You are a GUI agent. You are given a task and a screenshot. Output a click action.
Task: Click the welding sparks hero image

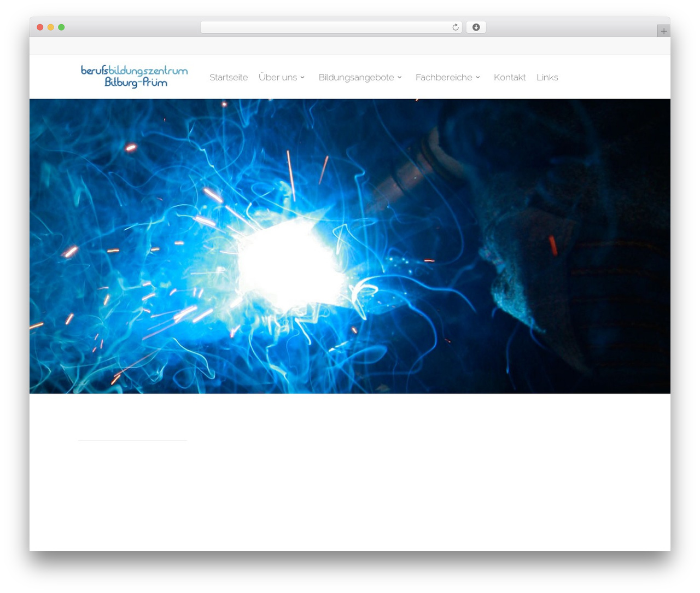pyautogui.click(x=350, y=246)
